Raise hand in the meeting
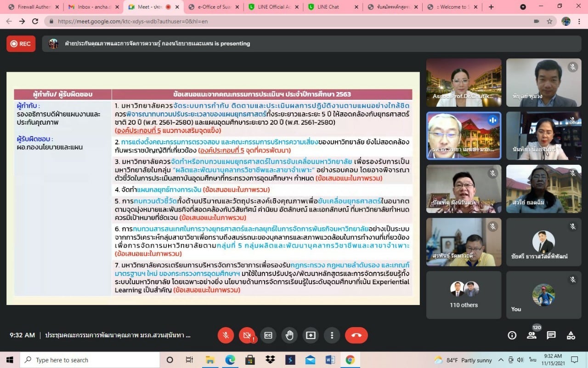588x368 pixels. pyautogui.click(x=289, y=335)
